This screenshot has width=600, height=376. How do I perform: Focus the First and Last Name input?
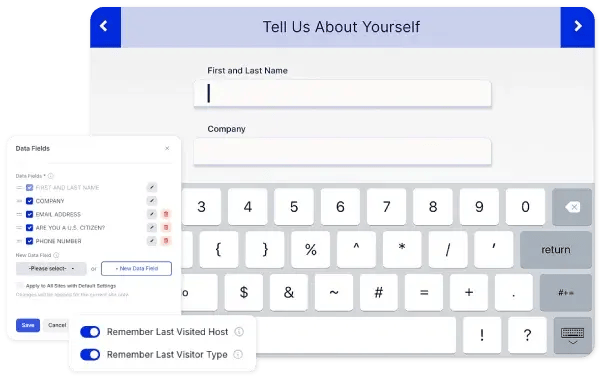(342, 93)
